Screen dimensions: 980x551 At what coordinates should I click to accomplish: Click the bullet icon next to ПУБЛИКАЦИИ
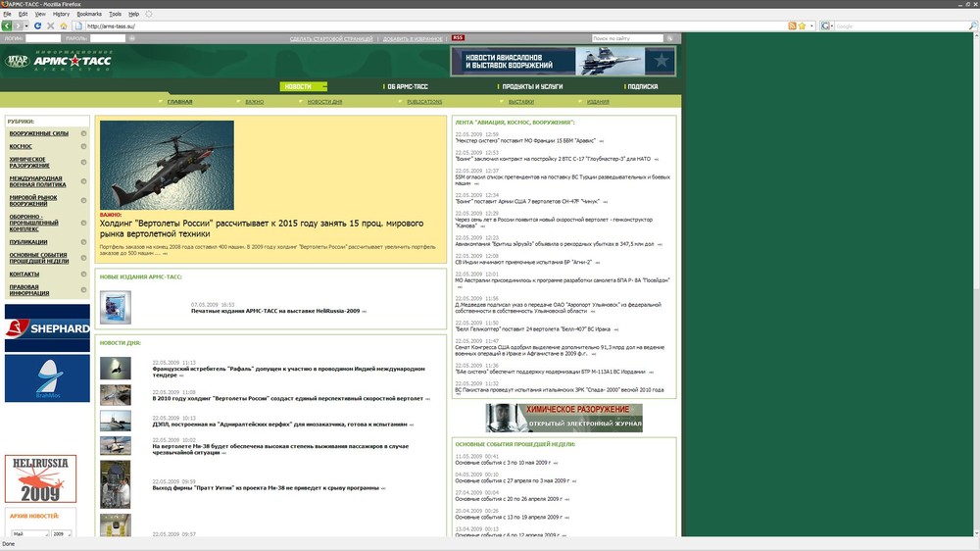(83, 242)
